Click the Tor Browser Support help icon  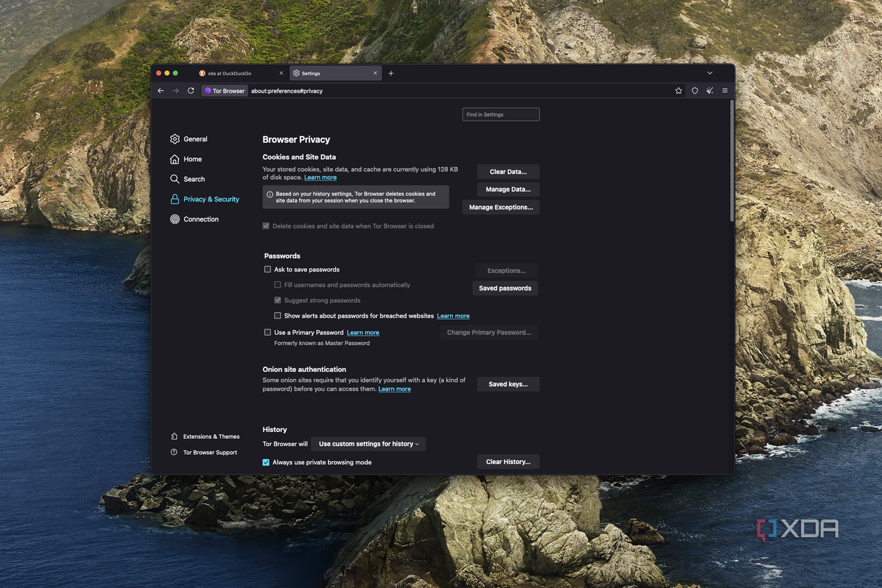pyautogui.click(x=174, y=452)
